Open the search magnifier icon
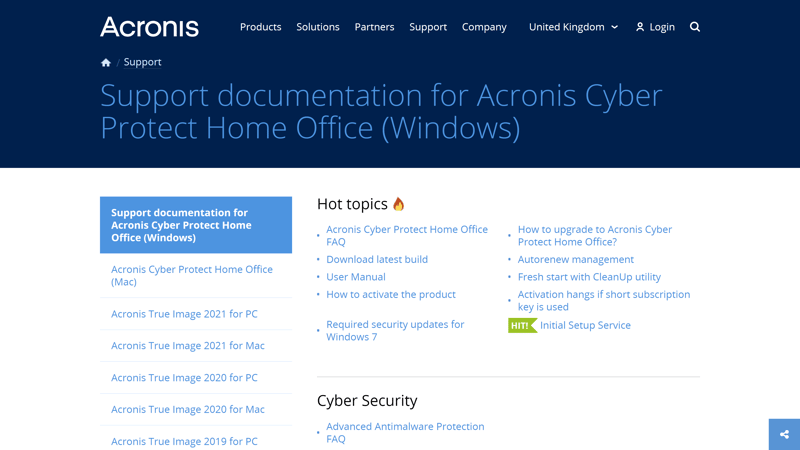The height and width of the screenshot is (450, 800). click(694, 27)
